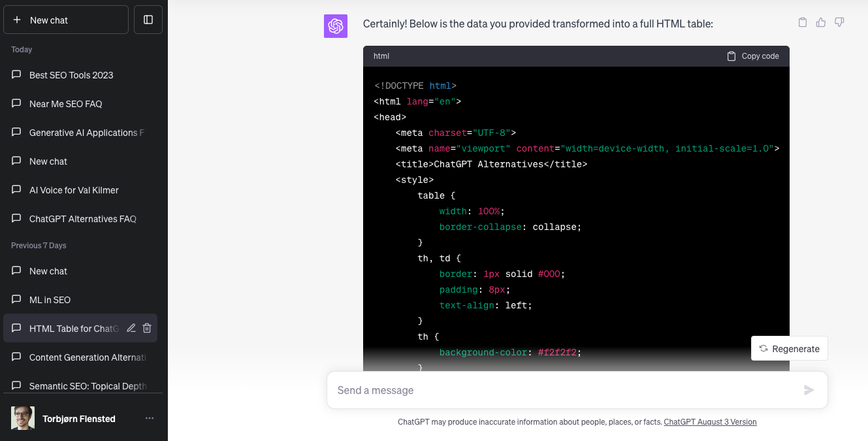
Task: Click the html language label on code block
Action: tap(381, 56)
